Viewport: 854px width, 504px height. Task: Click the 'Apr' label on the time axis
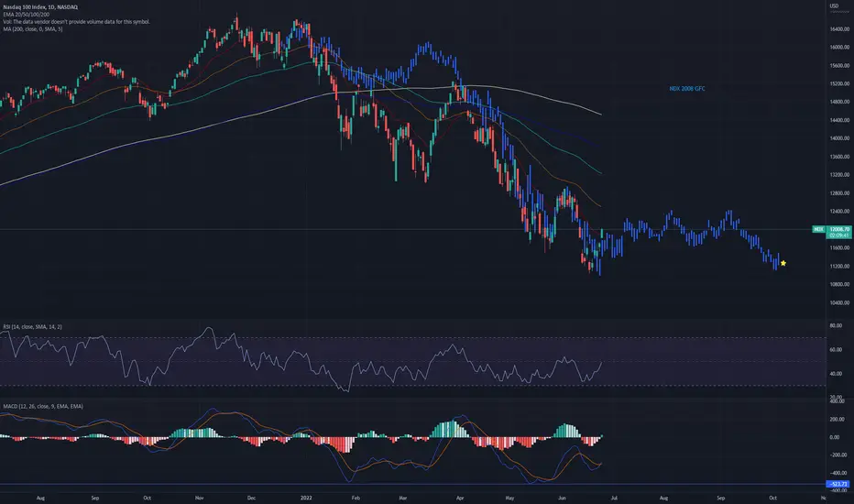coord(460,498)
